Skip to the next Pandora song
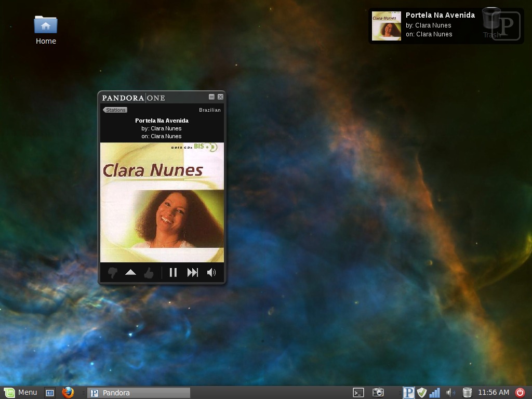 [192, 272]
